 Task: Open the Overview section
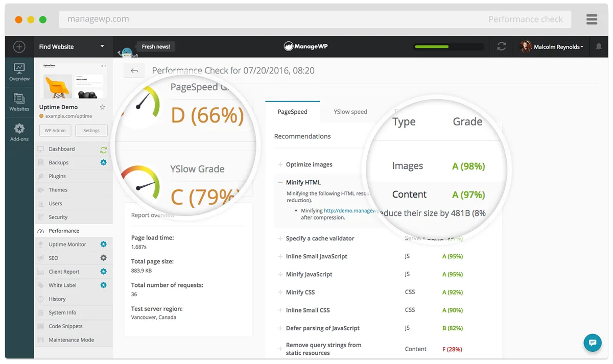[19, 72]
